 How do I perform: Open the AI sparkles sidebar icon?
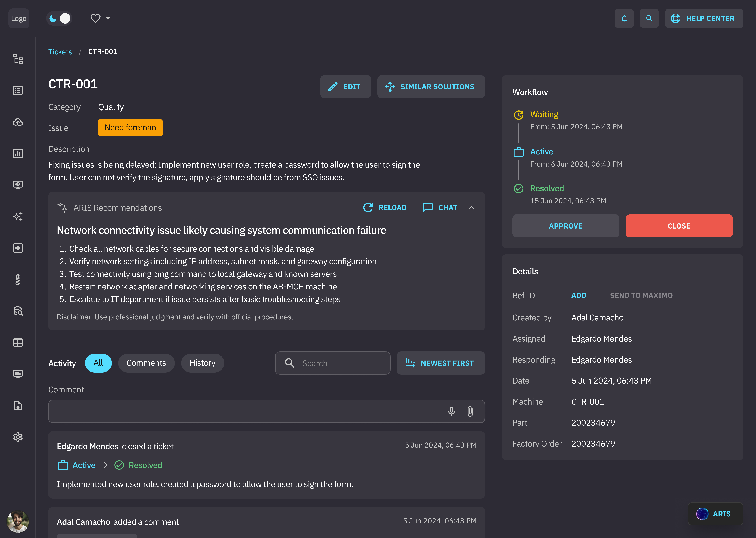(18, 216)
